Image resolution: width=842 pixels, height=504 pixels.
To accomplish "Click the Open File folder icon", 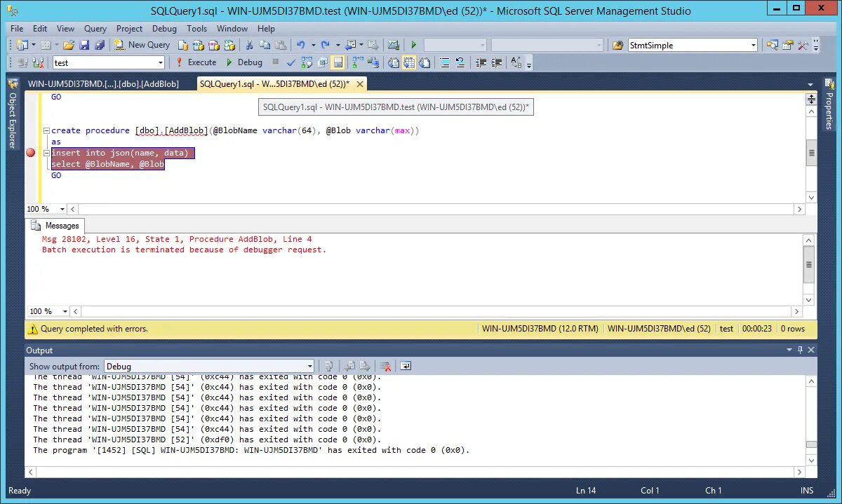I will (69, 45).
